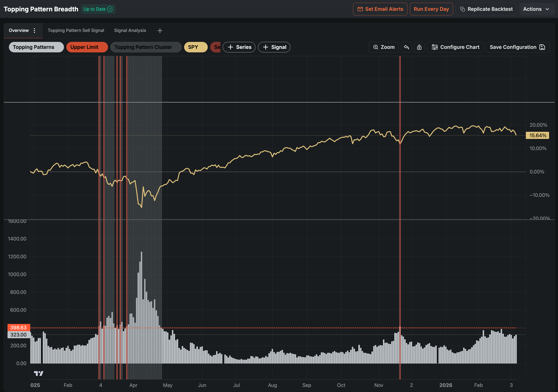Add a new tab with plus icon
The width and height of the screenshot is (558, 392).
click(x=160, y=31)
